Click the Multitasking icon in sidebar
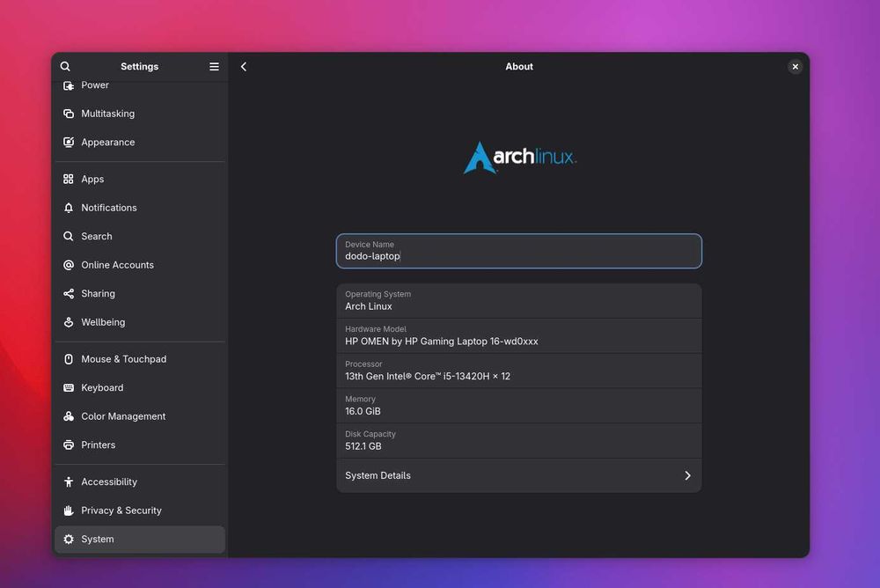This screenshot has height=588, width=880. coord(69,114)
